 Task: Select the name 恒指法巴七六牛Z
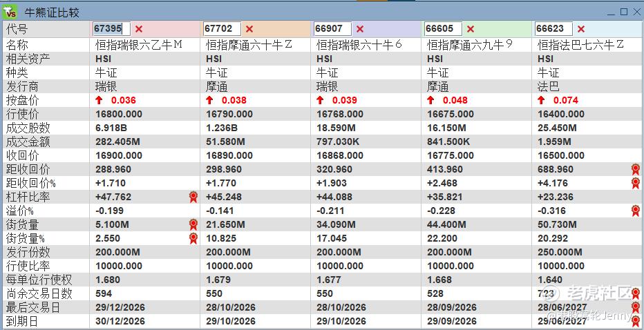point(580,45)
